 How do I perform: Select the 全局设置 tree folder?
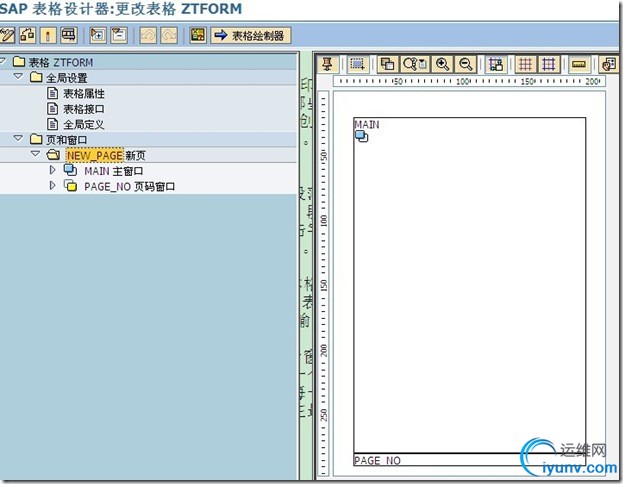(x=67, y=78)
